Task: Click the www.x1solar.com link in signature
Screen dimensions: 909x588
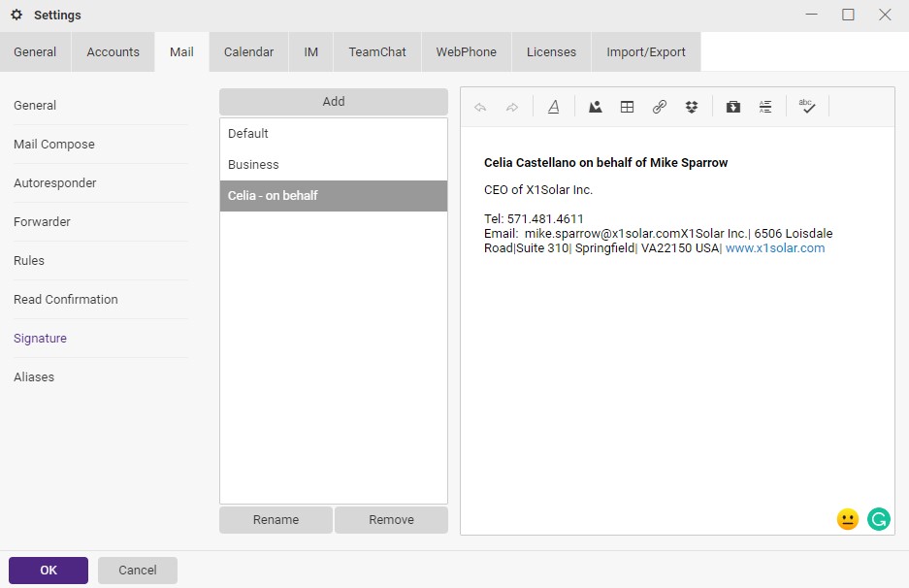Action: coord(774,248)
